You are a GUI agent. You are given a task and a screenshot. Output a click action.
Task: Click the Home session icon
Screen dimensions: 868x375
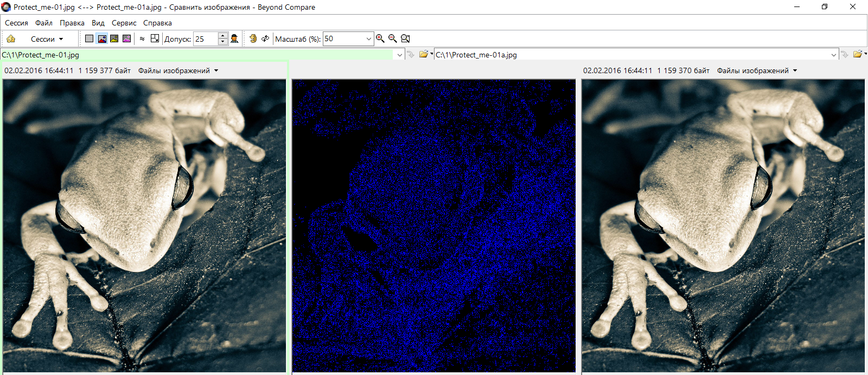click(11, 39)
